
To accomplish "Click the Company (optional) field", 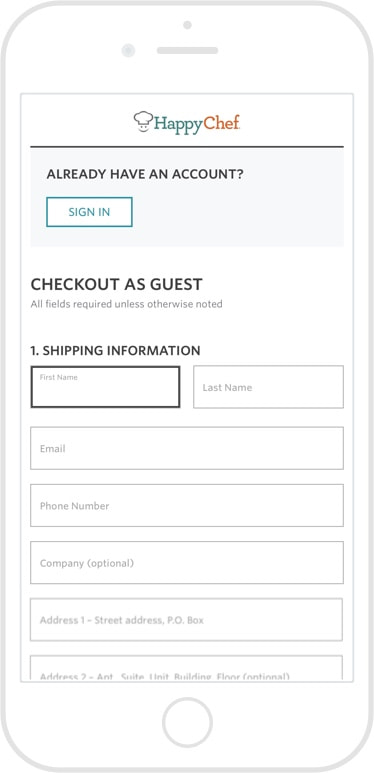I will coord(187,562).
